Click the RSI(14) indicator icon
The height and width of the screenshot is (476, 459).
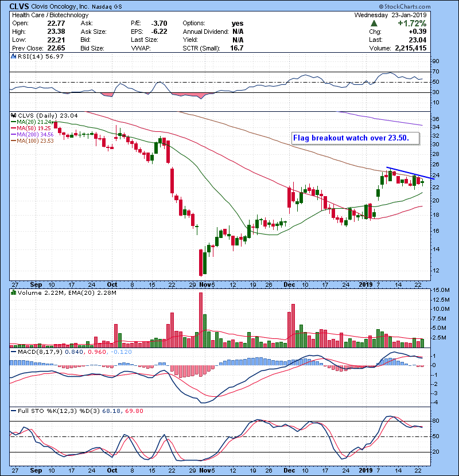tap(13, 56)
